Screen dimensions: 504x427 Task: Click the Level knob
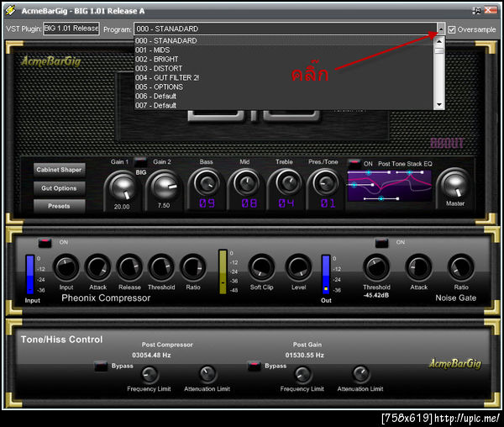298,267
